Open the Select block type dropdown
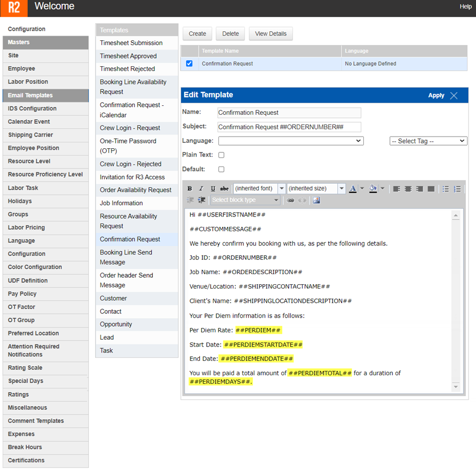Screen dimensions: 476x470 tap(245, 200)
